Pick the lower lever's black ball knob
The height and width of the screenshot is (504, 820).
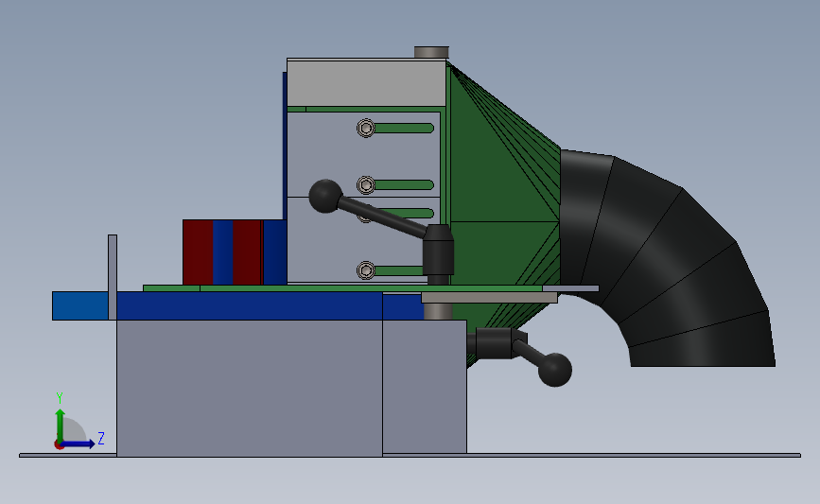point(555,370)
